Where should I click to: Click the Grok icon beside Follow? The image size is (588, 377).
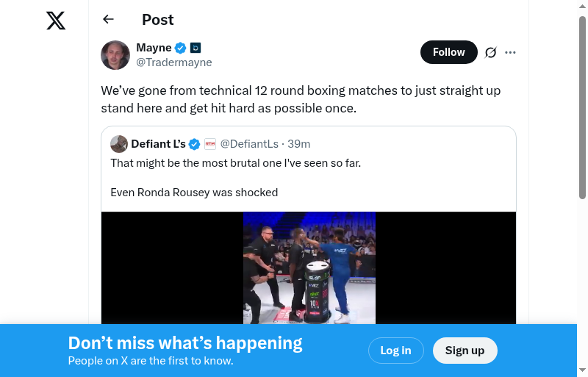point(491,52)
